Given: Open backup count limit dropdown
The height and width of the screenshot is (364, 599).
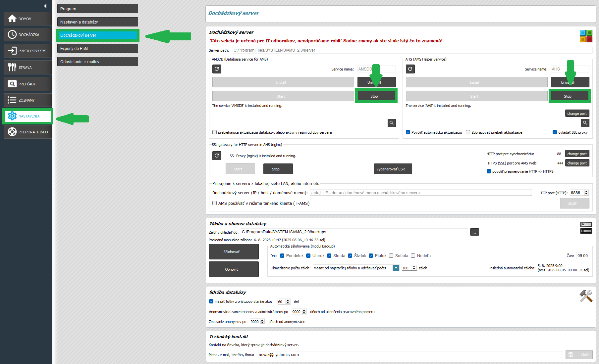Looking at the screenshot, I should point(396,268).
